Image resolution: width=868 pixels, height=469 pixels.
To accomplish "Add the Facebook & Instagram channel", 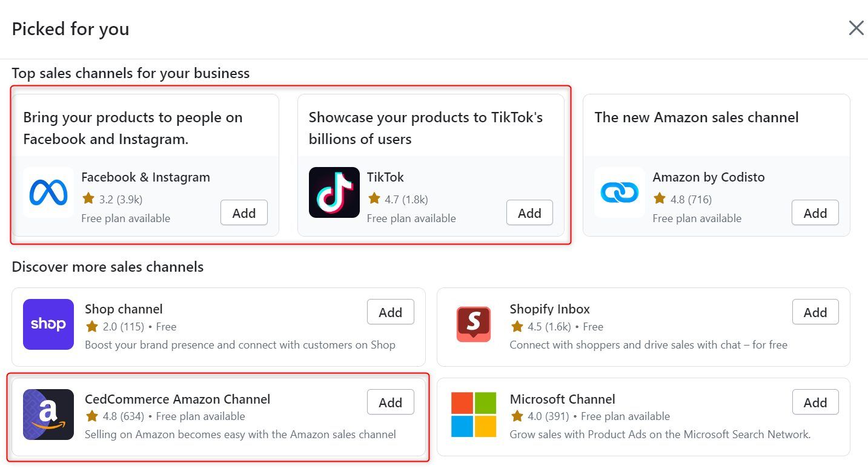I will click(244, 212).
